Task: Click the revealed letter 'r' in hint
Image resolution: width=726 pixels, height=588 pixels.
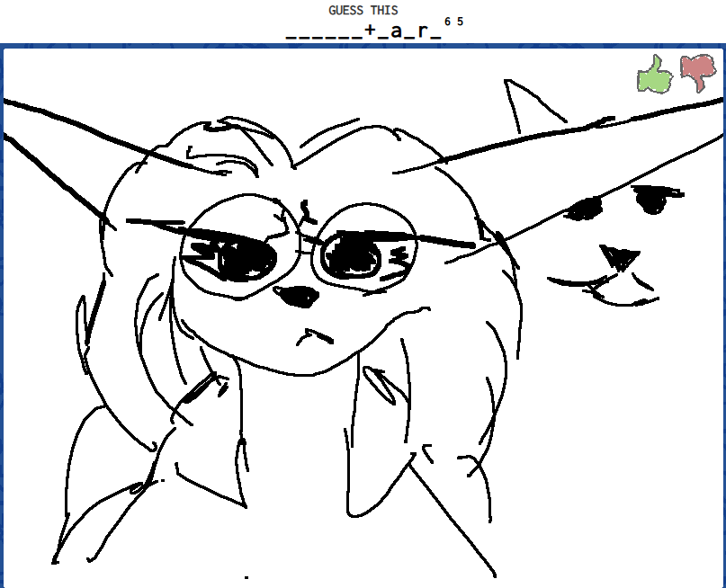Action: point(422,32)
